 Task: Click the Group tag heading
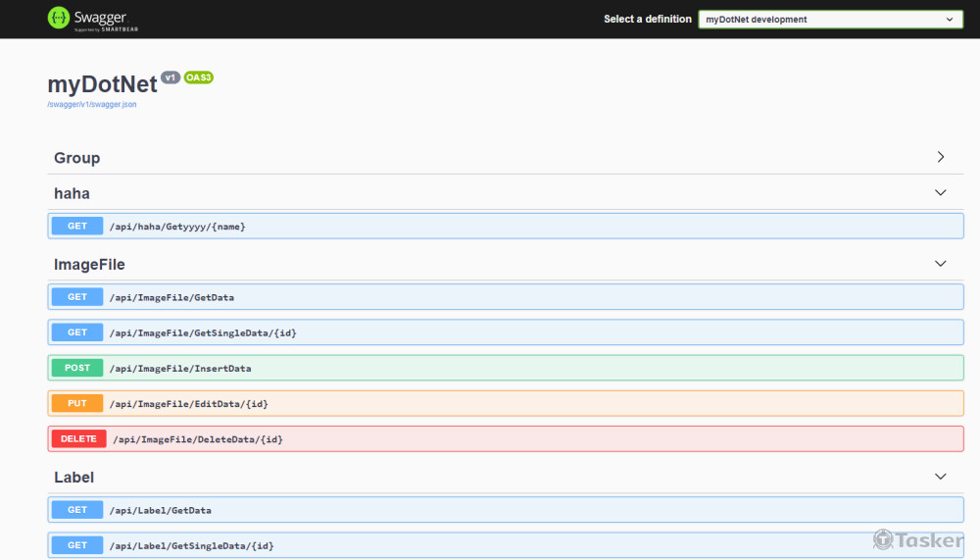click(x=76, y=158)
